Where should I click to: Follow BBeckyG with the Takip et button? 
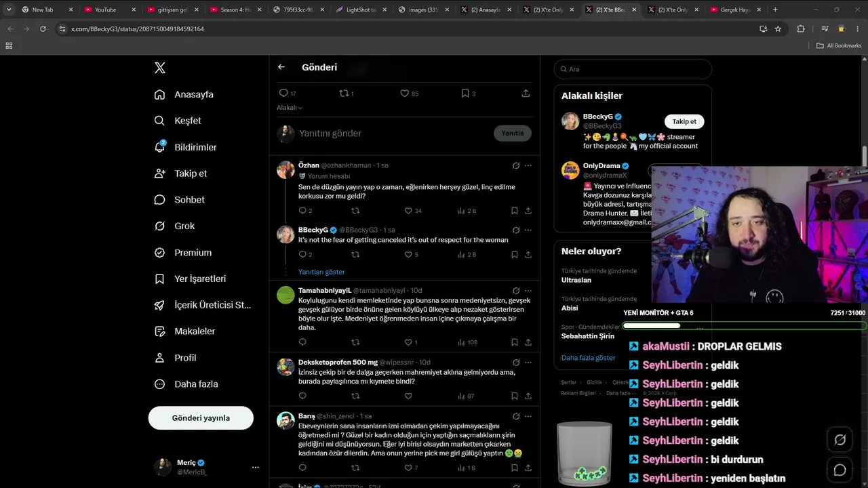[x=684, y=121]
